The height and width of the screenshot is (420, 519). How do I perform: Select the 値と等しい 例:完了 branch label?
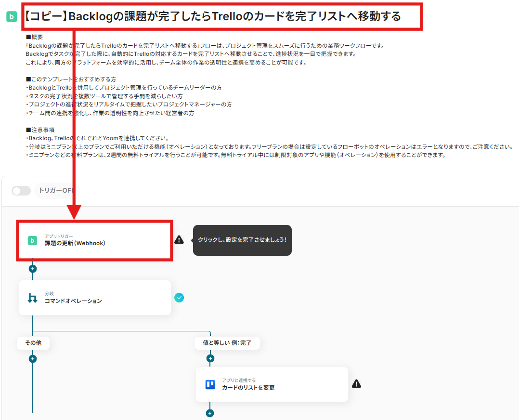pos(227,343)
